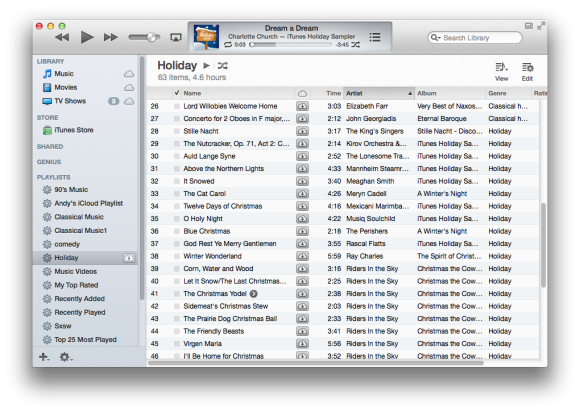Open the gear actions menu in the sidebar

pyautogui.click(x=66, y=357)
